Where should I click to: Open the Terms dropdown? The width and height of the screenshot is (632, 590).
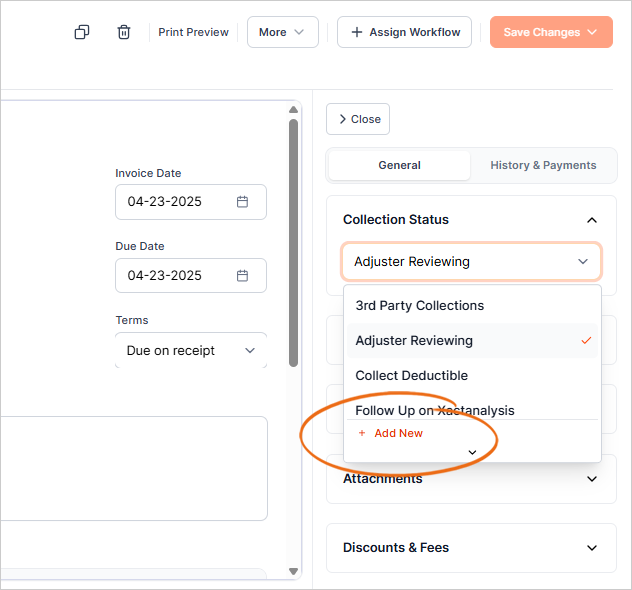190,351
